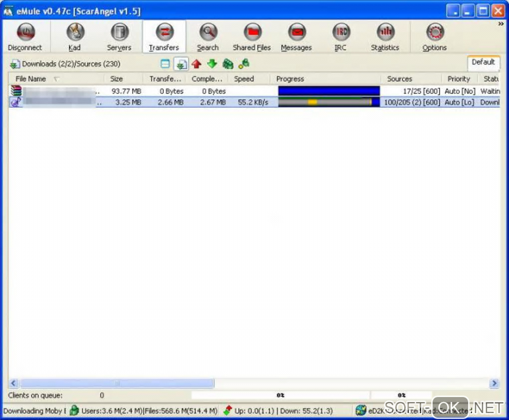Show clients on queue icon
Image resolution: width=509 pixels, height=420 pixels.
pos(228,64)
